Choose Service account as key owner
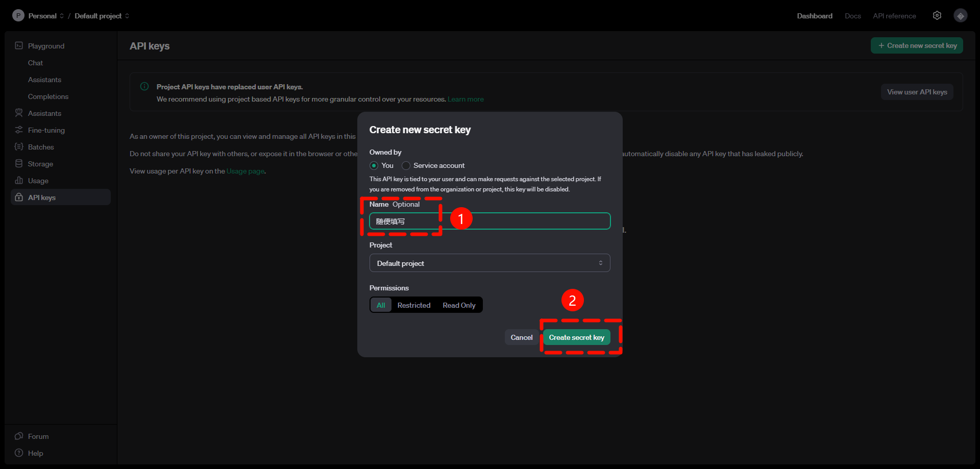This screenshot has height=469, width=980. tap(406, 165)
